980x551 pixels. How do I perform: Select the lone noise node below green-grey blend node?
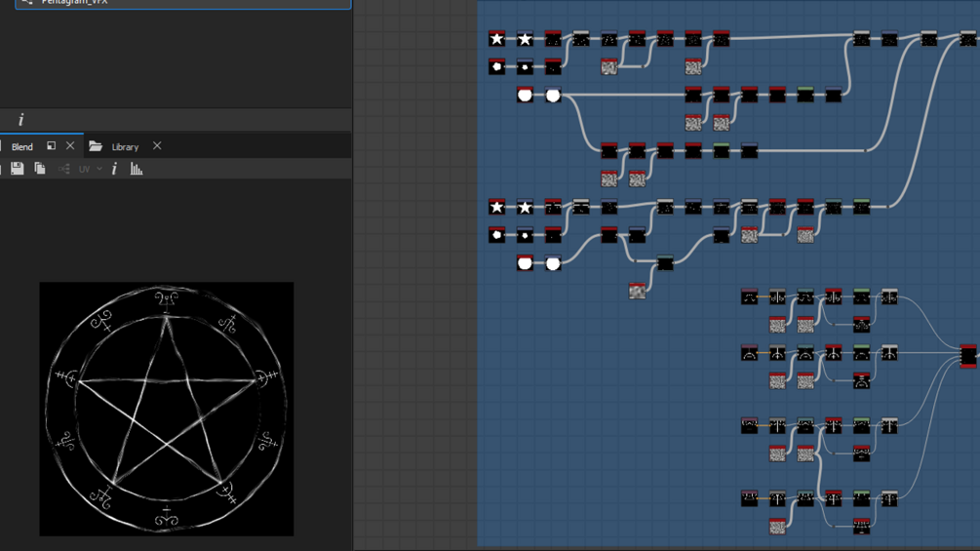(637, 291)
